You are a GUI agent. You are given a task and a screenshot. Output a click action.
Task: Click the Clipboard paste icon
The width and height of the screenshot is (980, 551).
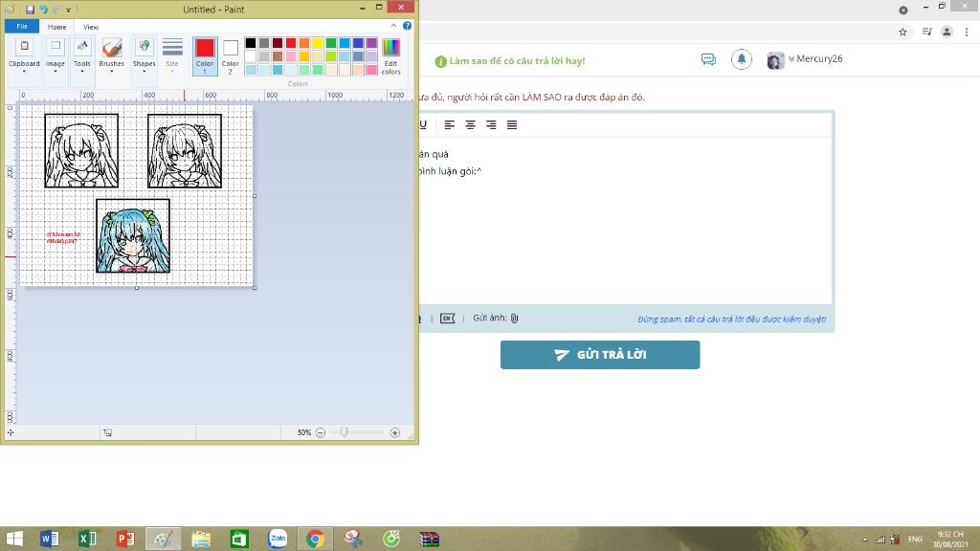[24, 46]
